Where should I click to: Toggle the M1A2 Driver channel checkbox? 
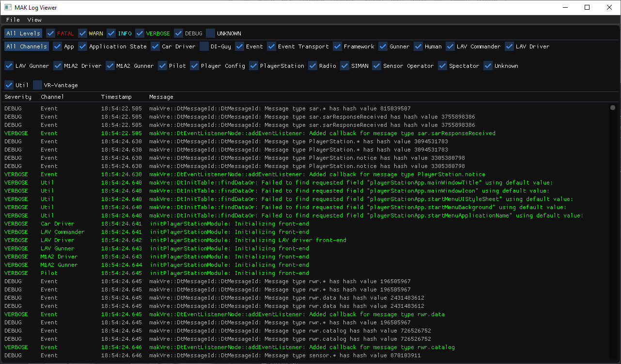click(58, 66)
